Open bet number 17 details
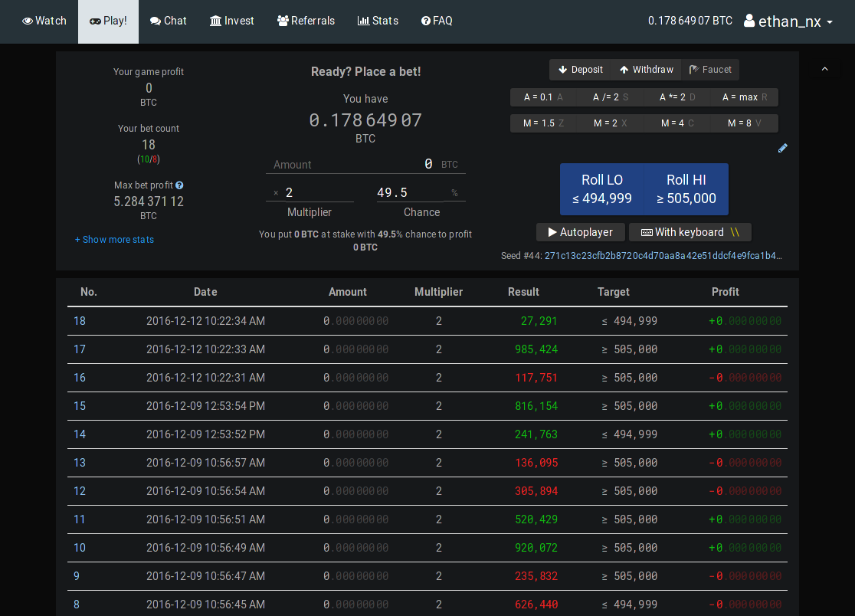The height and width of the screenshot is (616, 855). point(80,349)
